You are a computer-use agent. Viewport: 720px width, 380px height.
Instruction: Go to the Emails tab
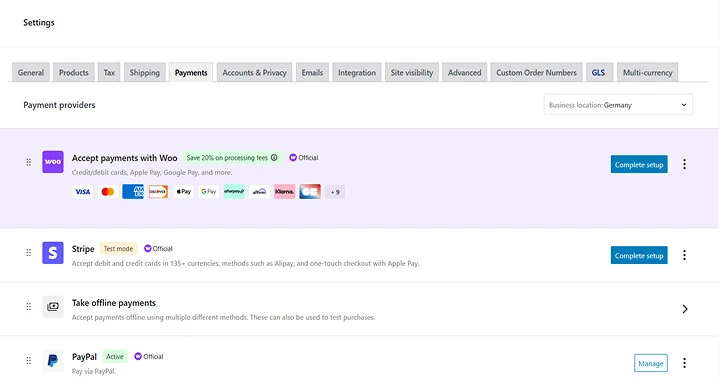(x=312, y=73)
